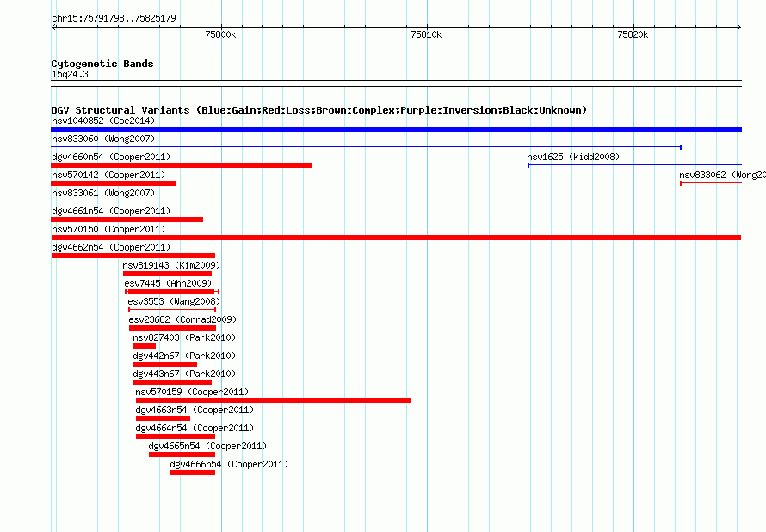The height and width of the screenshot is (532, 766).
Task: Click the 75810k ruler tick label
Action: 426,34
